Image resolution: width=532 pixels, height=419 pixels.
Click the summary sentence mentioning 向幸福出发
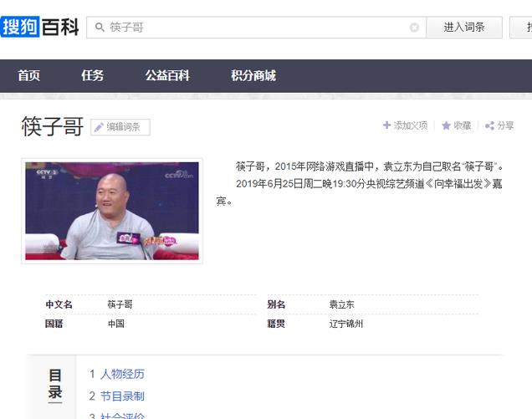click(x=360, y=192)
